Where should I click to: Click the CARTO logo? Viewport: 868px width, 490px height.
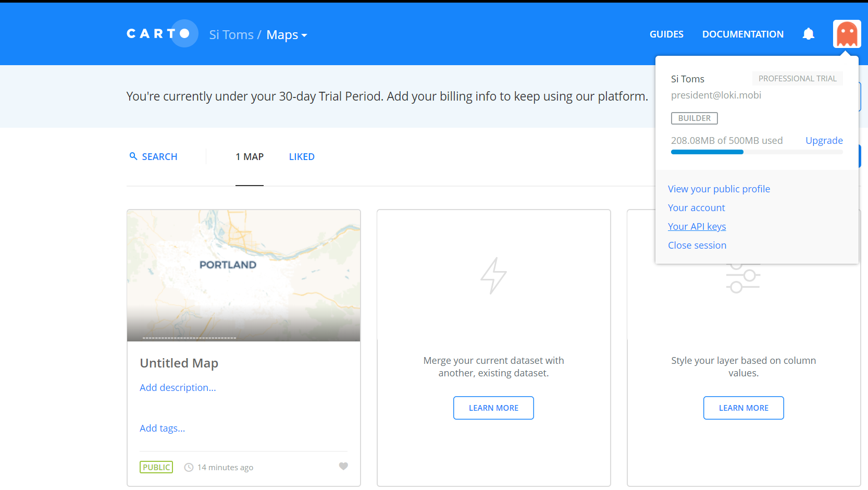[x=161, y=34]
